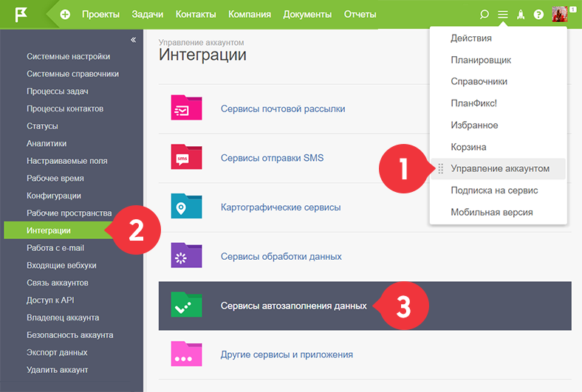
Task: Open Входящие вебхуки in sidebar
Action: [x=61, y=266]
